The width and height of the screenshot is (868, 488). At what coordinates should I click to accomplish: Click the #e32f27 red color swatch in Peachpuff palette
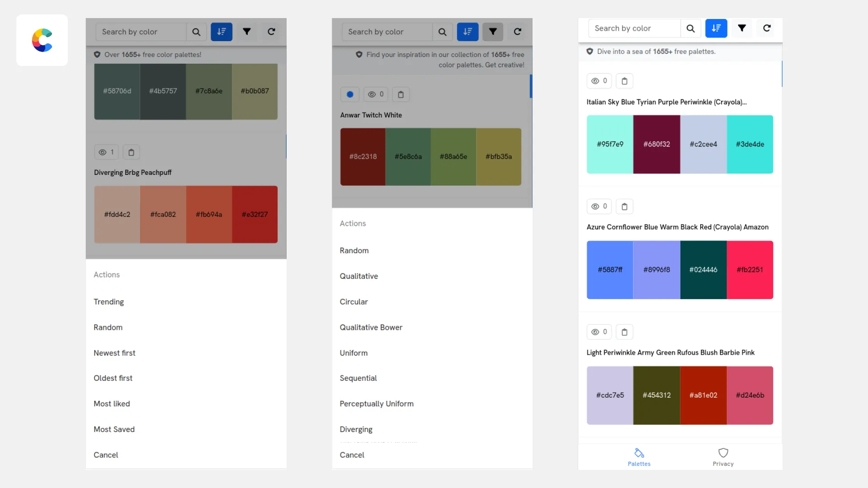(255, 214)
